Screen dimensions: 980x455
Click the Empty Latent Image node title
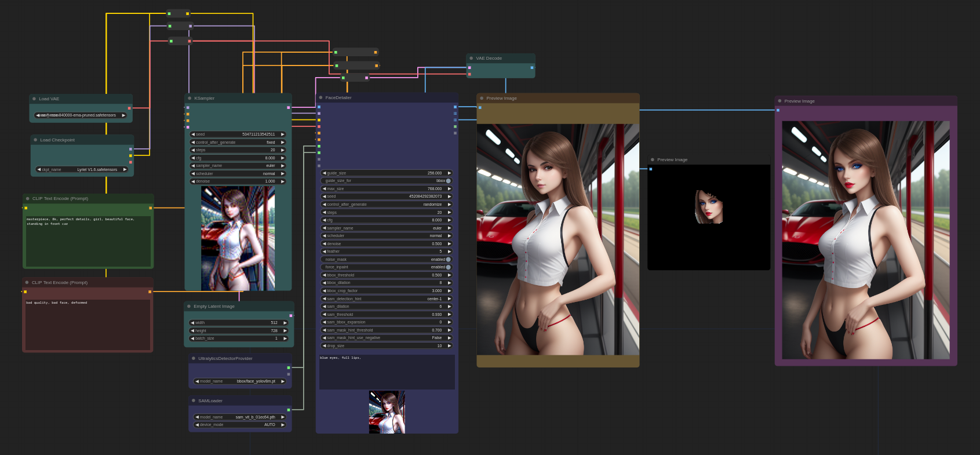pyautogui.click(x=214, y=307)
